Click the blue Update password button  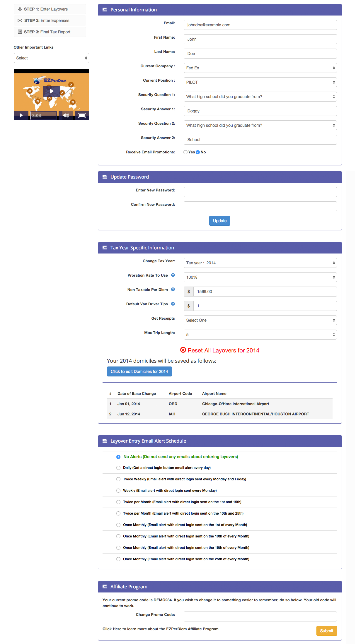tap(219, 221)
